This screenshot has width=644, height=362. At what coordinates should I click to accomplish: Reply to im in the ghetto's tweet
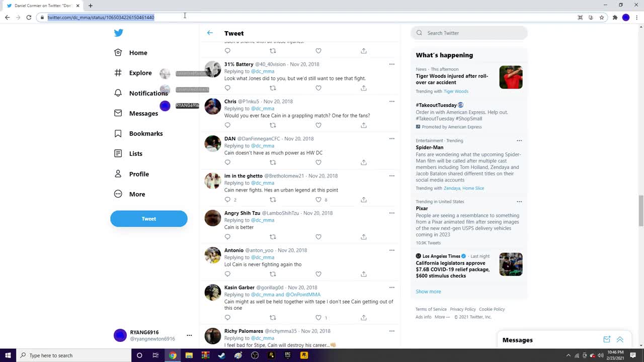coord(227,200)
